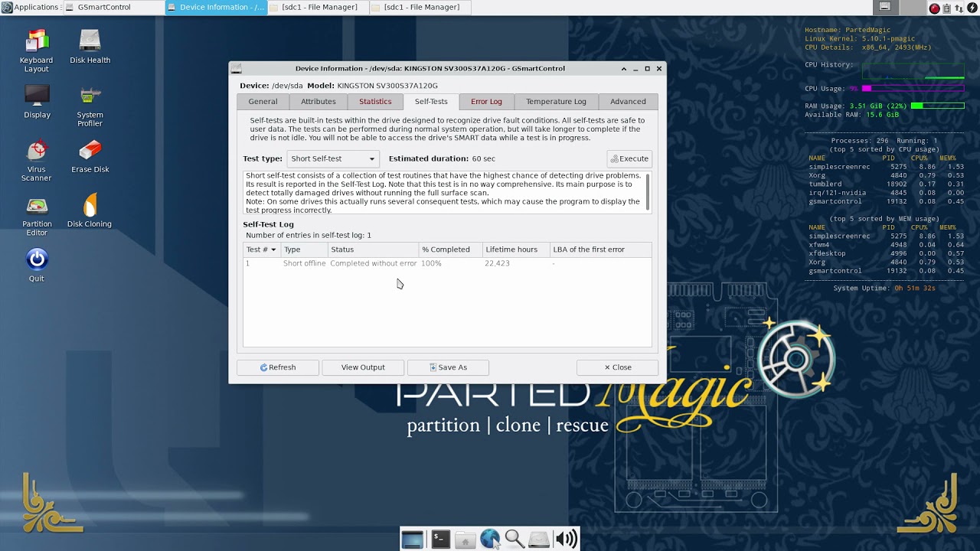Image resolution: width=980 pixels, height=551 pixels.
Task: Click LBA of the first error header
Action: 601,249
